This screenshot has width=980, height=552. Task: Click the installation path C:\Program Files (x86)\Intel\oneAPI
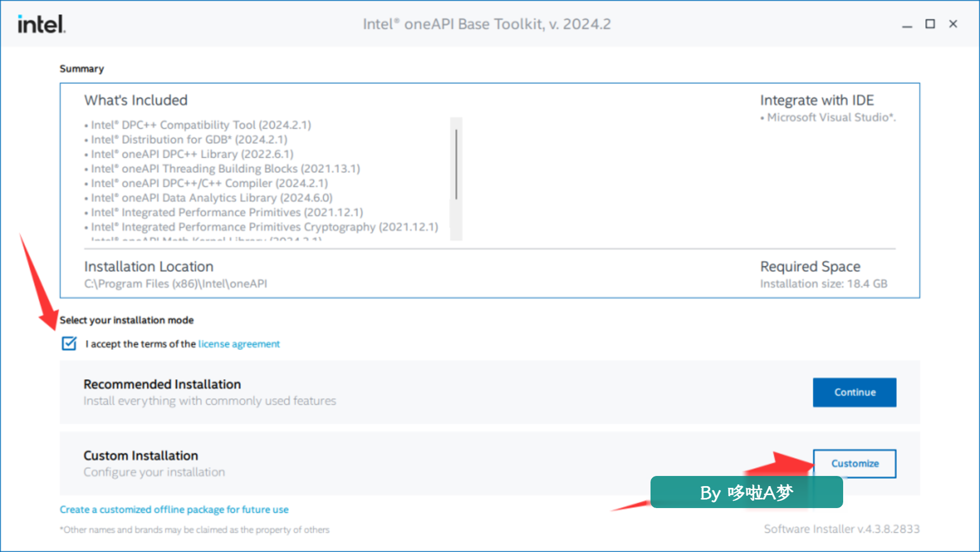[x=176, y=283]
